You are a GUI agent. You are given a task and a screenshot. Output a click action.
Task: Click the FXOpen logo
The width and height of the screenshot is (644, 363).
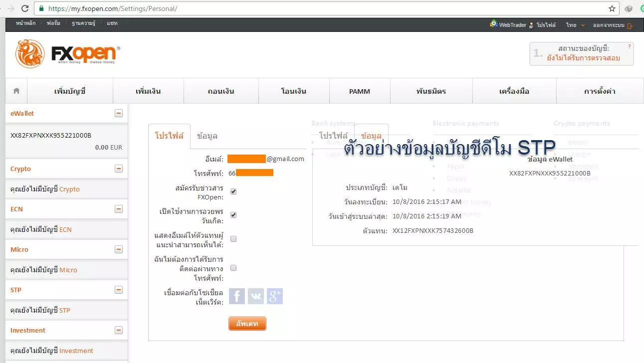(x=68, y=53)
